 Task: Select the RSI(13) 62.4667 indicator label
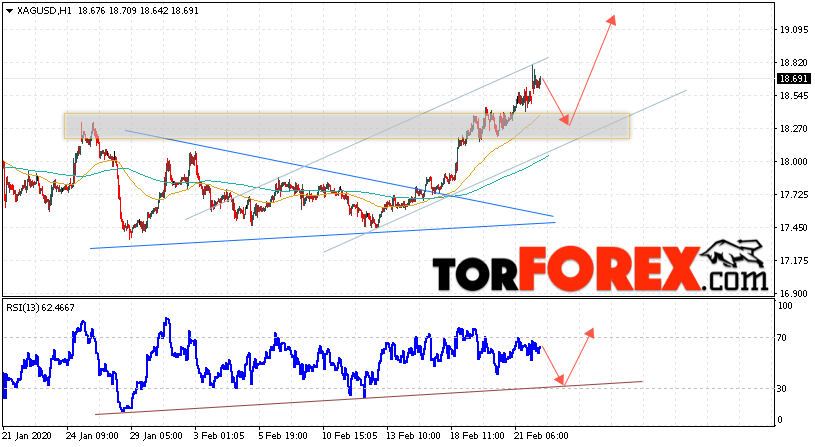pyautogui.click(x=41, y=308)
